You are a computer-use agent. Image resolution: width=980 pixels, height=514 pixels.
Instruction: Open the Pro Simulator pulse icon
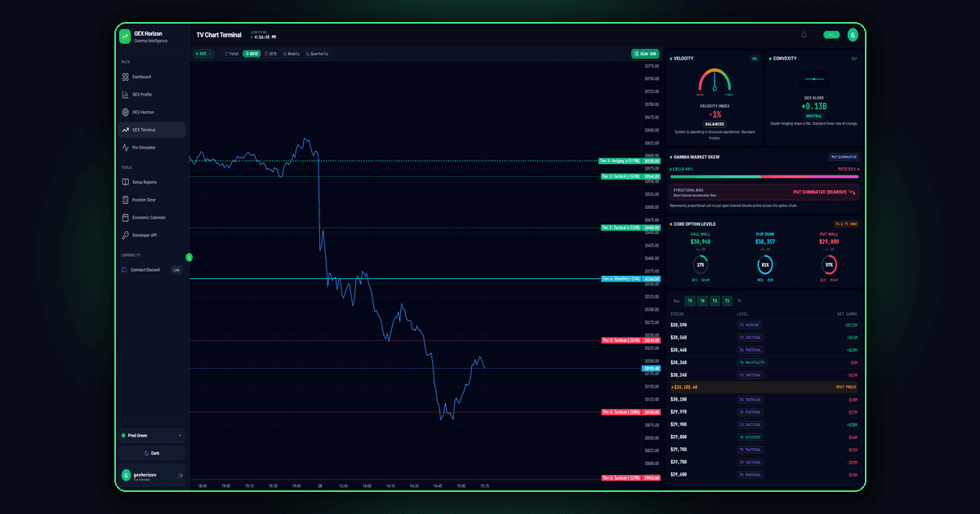125,148
